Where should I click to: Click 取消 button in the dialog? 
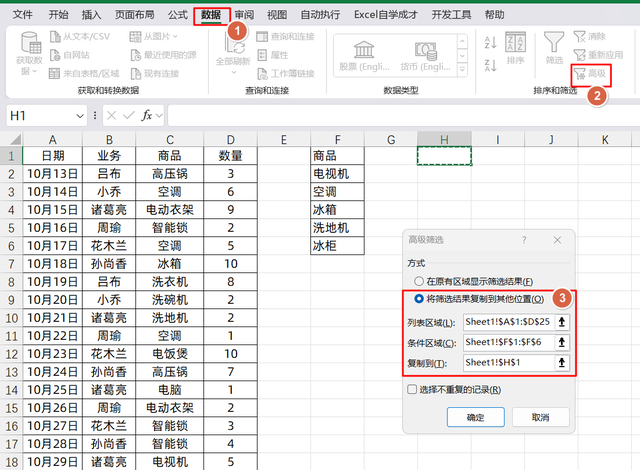tap(540, 417)
